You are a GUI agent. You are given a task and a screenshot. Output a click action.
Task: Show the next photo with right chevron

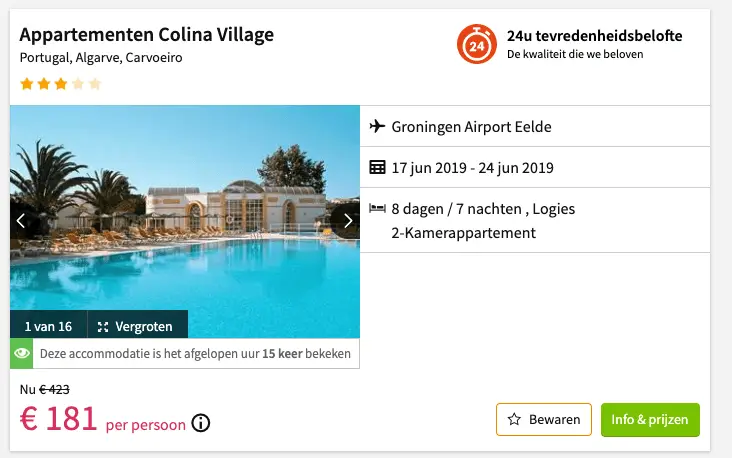tap(348, 220)
